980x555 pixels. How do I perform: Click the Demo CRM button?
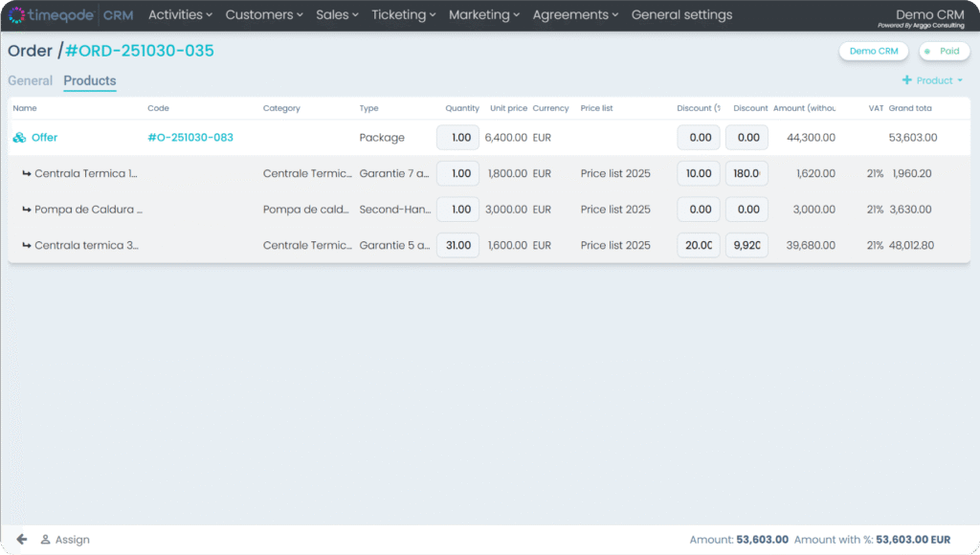tap(874, 52)
